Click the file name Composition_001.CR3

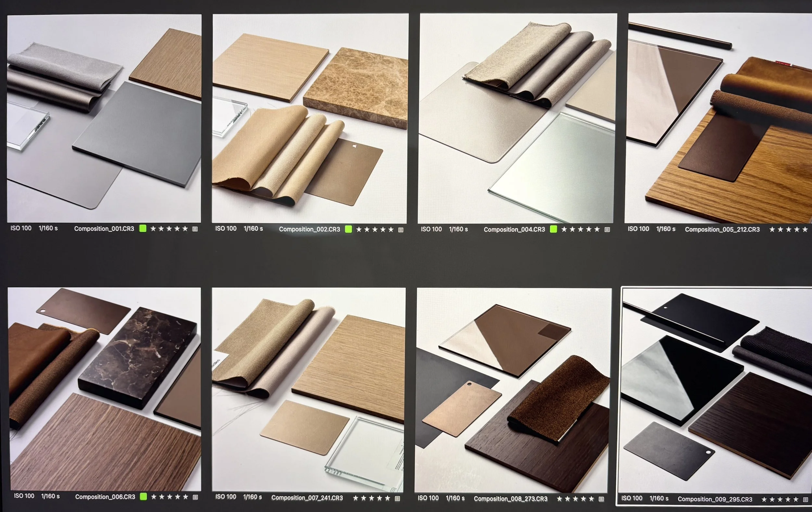click(104, 229)
